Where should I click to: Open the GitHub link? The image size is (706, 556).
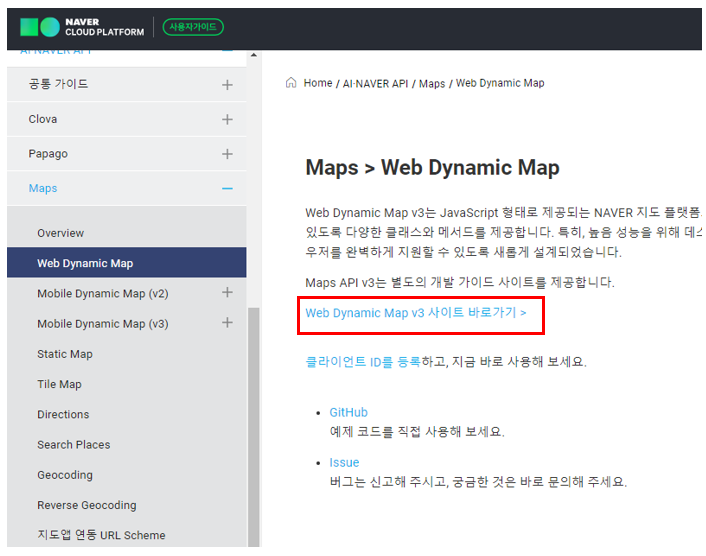[x=348, y=412]
